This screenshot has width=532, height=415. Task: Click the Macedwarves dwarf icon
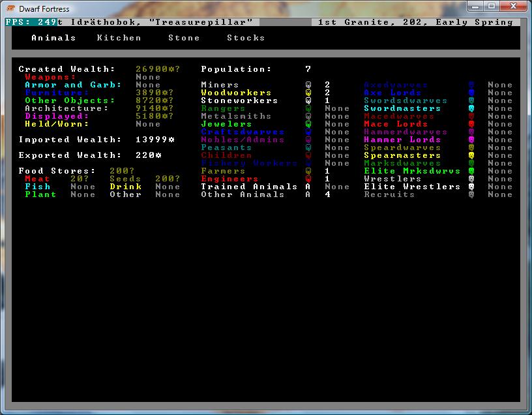[x=471, y=116]
